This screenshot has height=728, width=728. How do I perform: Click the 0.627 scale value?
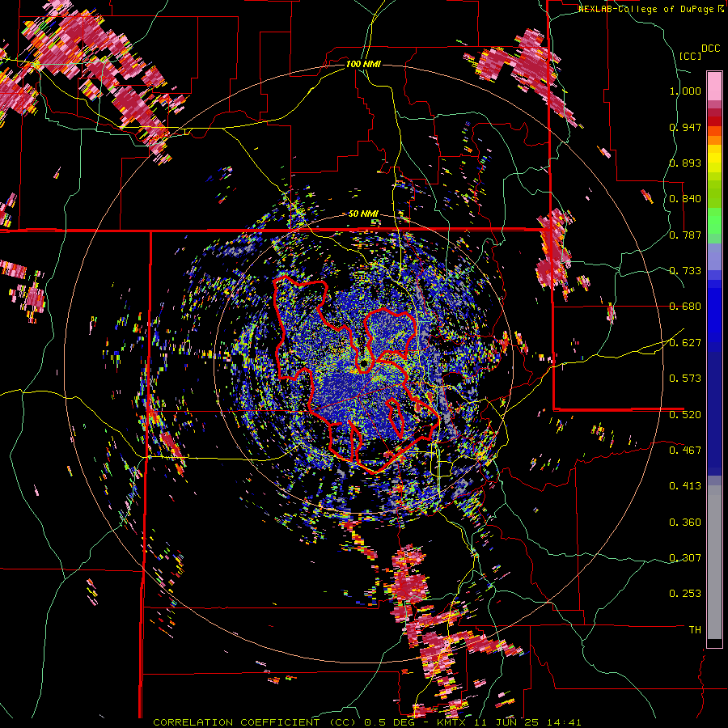[685, 343]
